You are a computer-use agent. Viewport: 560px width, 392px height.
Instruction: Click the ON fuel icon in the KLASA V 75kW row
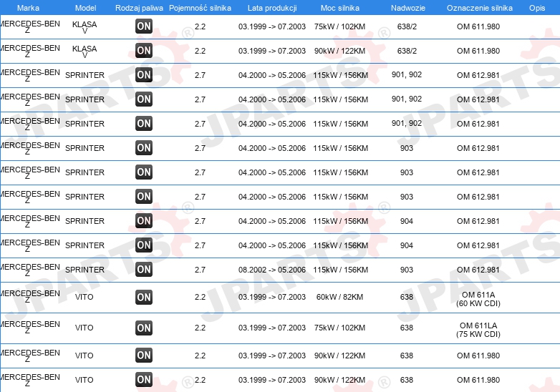click(x=144, y=26)
